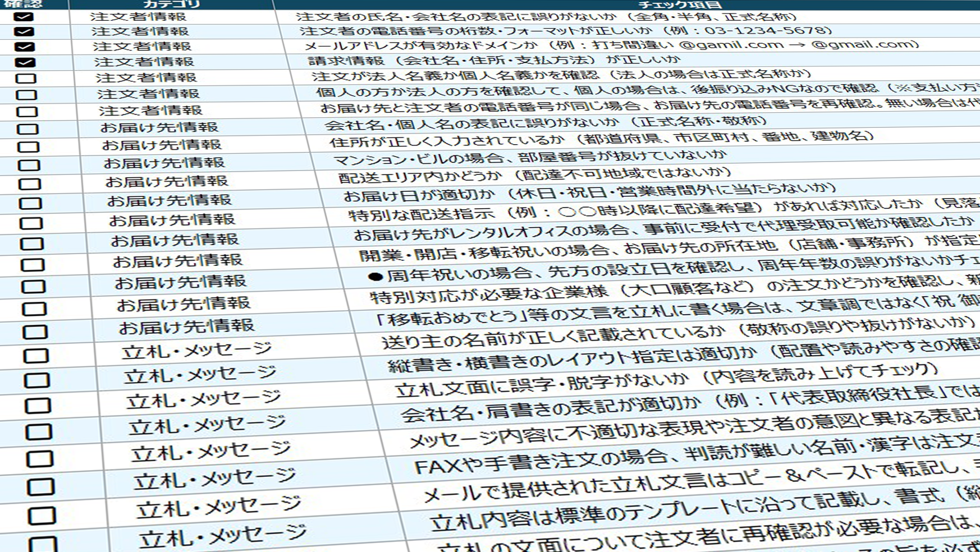The height and width of the screenshot is (552, 980).
Task: Tick the 縦書き・横書きのレイアウト指定 row checkbox
Action: (x=37, y=380)
